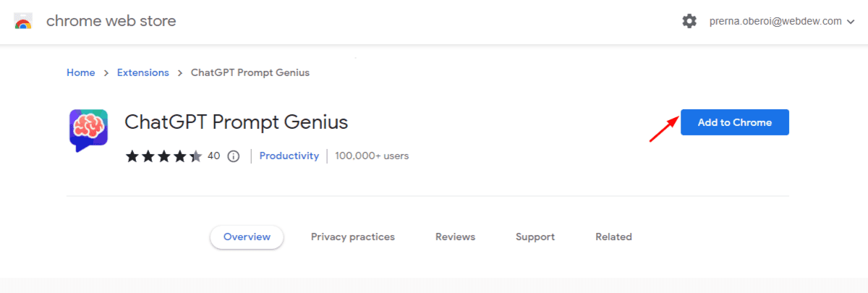The height and width of the screenshot is (293, 868).
Task: Click the 40 ratings count
Action: [x=213, y=156]
